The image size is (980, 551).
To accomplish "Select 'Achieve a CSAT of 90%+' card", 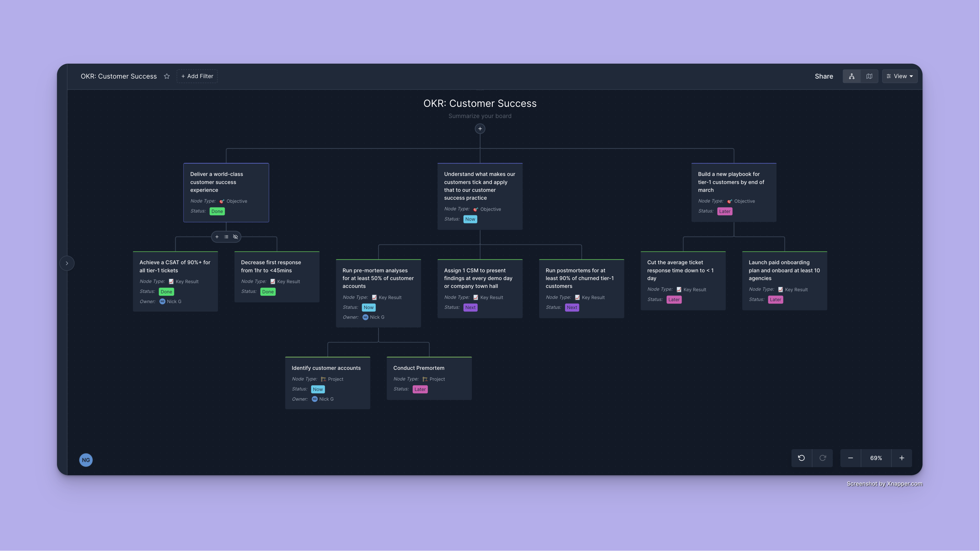I will (175, 281).
